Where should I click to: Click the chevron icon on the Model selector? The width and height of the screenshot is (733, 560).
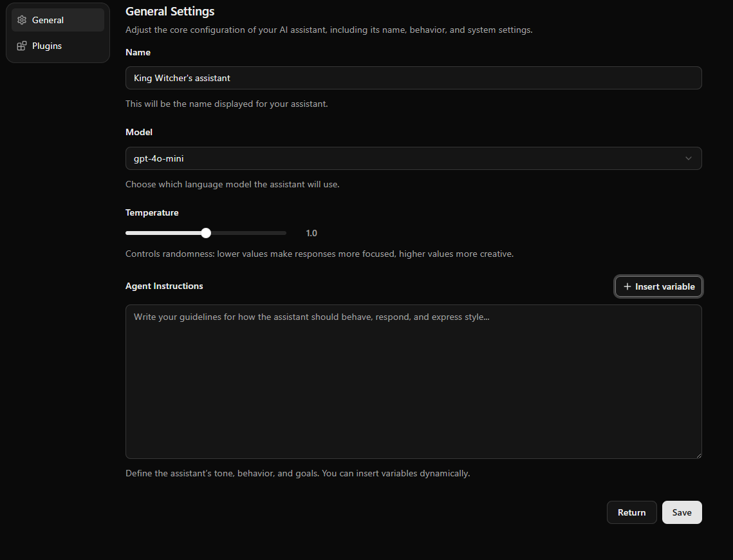pyautogui.click(x=688, y=158)
